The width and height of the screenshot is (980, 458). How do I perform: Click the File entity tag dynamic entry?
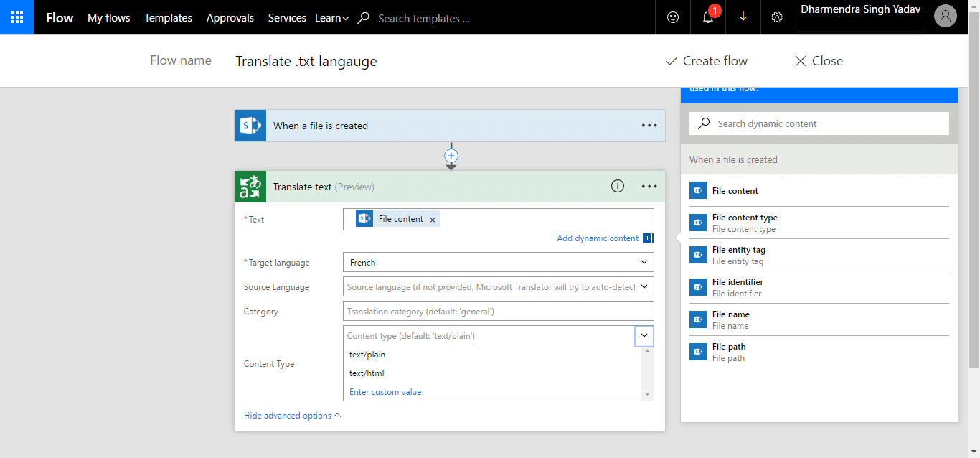pyautogui.click(x=819, y=255)
